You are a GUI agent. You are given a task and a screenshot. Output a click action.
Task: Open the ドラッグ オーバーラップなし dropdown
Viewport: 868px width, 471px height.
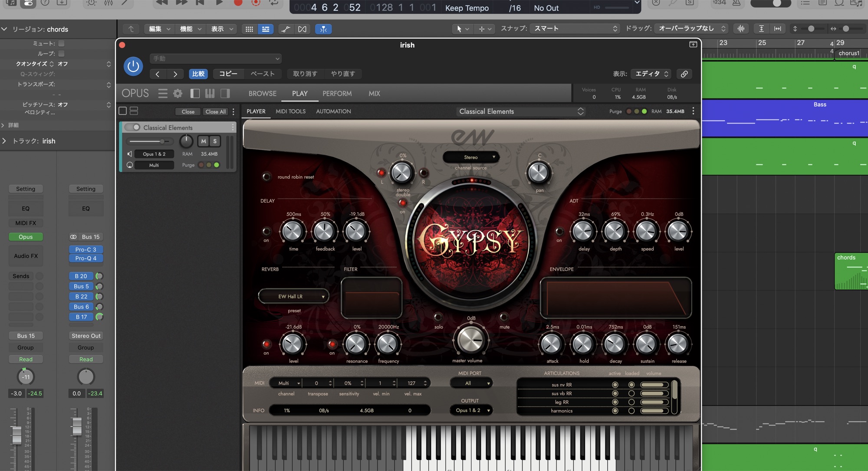tap(691, 29)
